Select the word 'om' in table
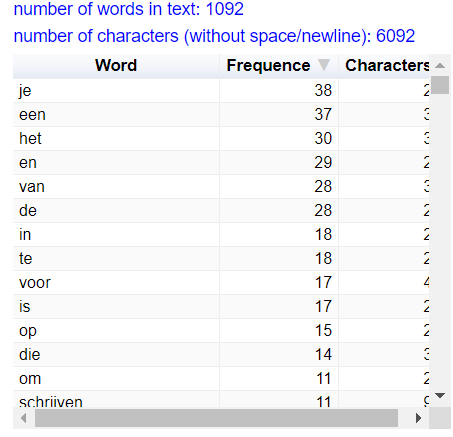This screenshot has height=437, width=453. 30,379
